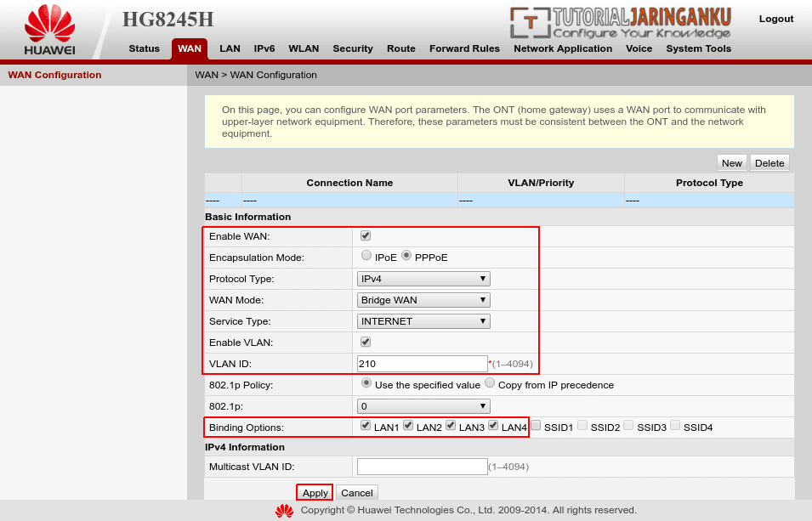Click the Logout link

tap(775, 18)
